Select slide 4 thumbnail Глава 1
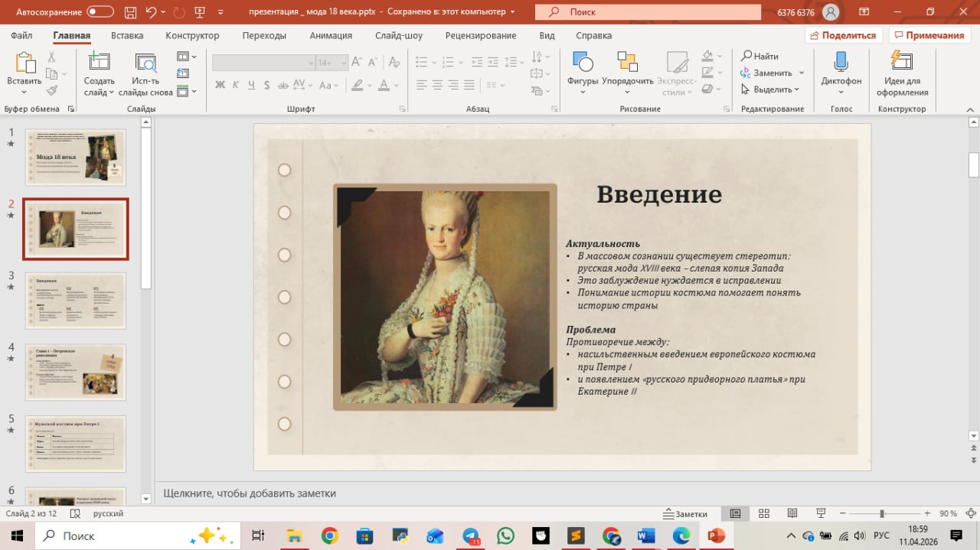980x550 pixels. [x=76, y=373]
